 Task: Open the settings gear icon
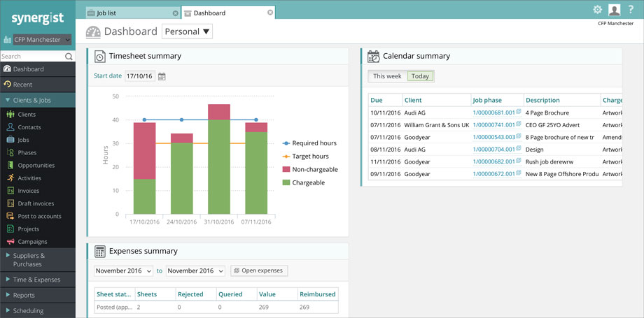click(597, 10)
